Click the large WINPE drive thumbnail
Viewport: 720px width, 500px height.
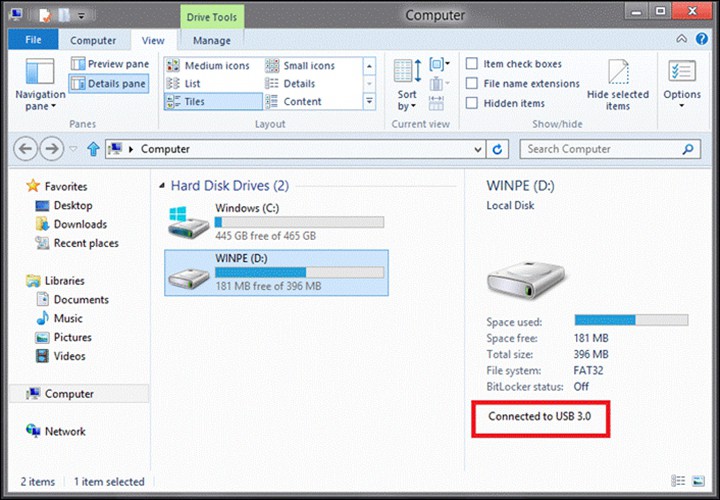click(x=526, y=280)
